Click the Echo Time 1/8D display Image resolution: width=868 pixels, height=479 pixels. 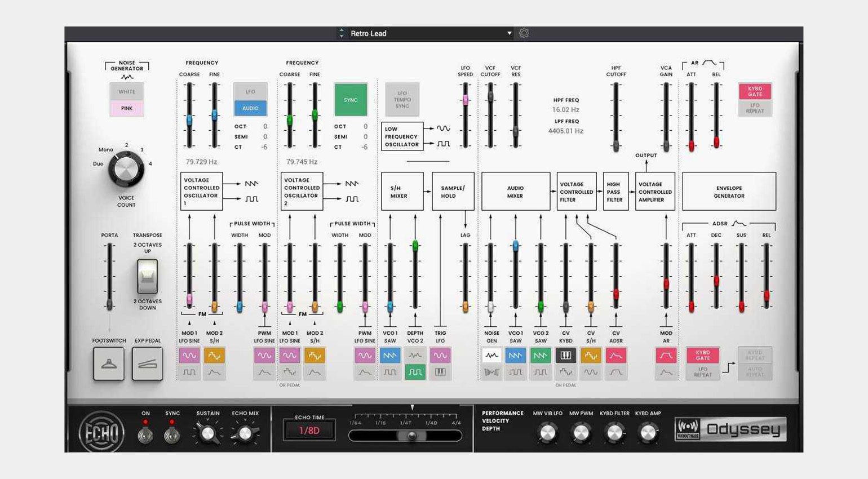pyautogui.click(x=309, y=431)
